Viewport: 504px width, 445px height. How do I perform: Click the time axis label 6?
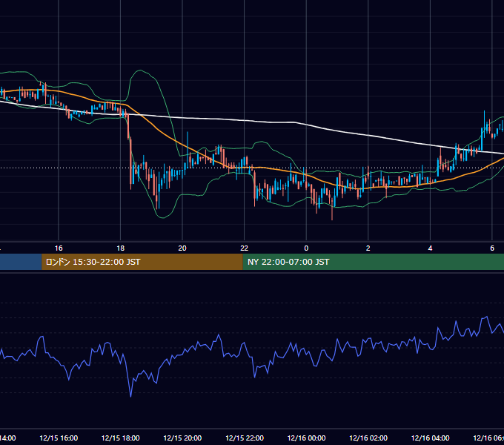(492, 248)
